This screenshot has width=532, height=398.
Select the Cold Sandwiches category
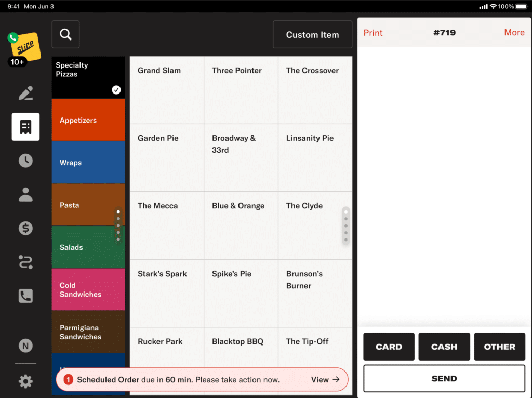(x=88, y=290)
